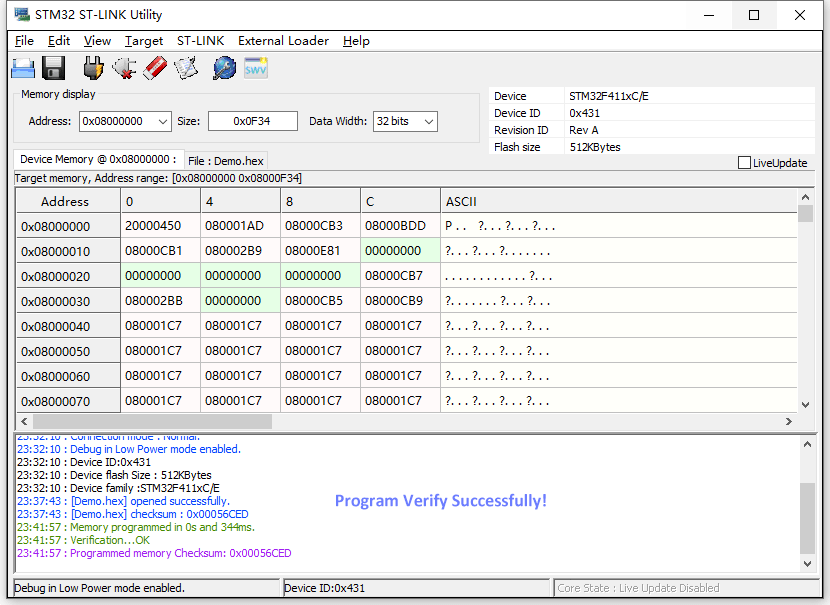The width and height of the screenshot is (830, 605).
Task: Click the Revision ID value Rev A
Action: (583, 130)
